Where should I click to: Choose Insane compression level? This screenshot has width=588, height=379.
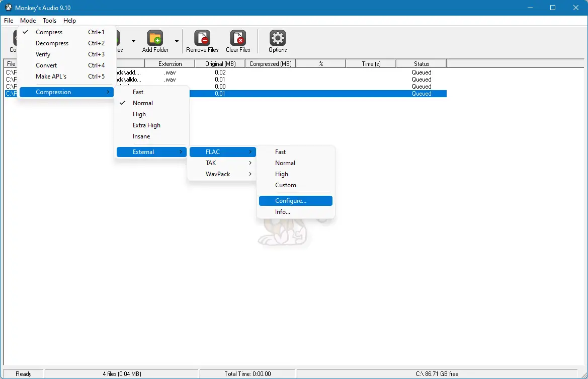click(151, 136)
